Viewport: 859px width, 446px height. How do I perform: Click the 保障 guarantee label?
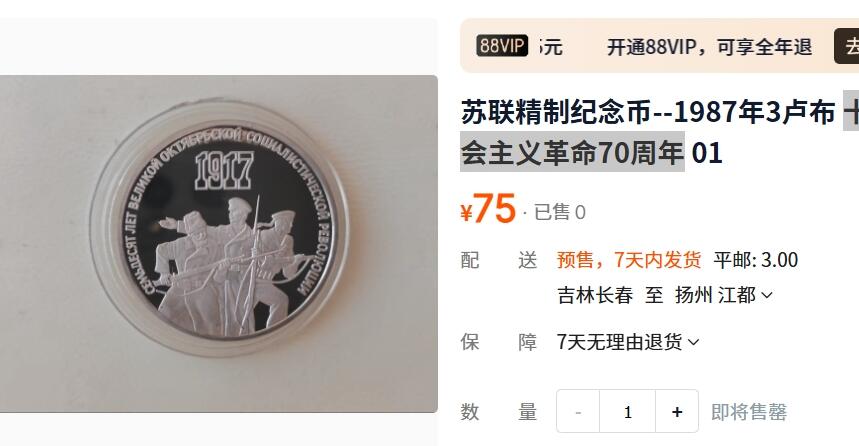(x=499, y=342)
